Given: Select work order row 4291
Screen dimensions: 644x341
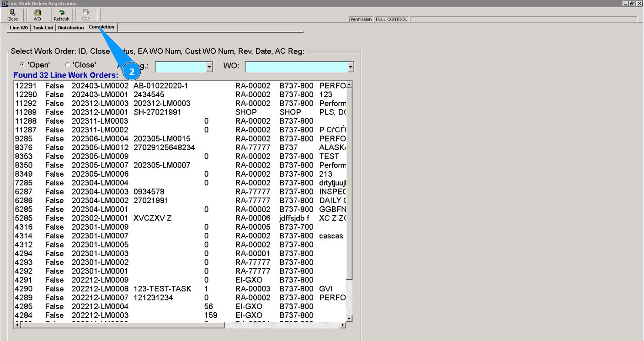Looking at the screenshot, I should 180,280.
